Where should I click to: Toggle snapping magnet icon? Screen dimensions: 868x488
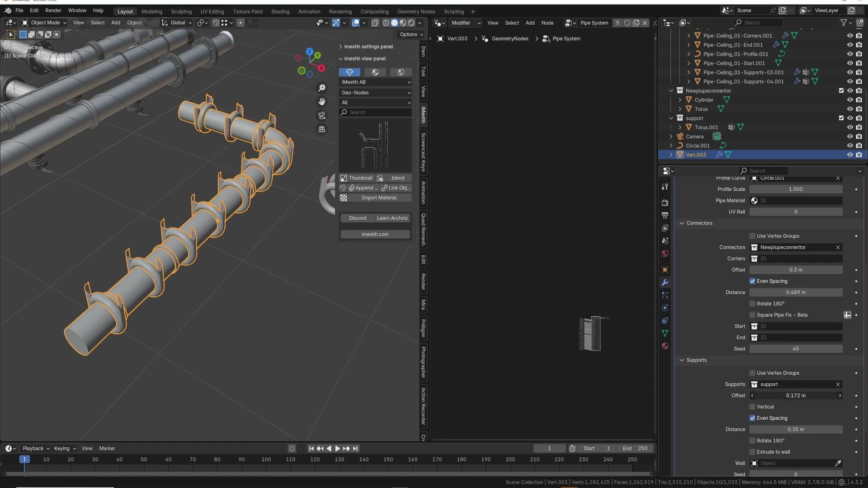[216, 23]
